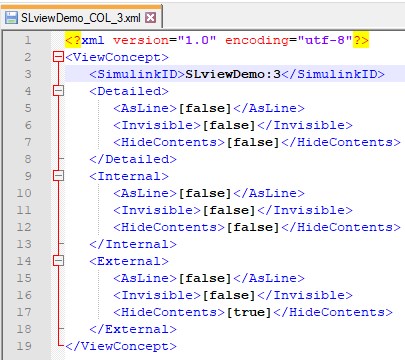405x360 pixels.
Task: Click the [true] value on line 17
Action: [249, 312]
